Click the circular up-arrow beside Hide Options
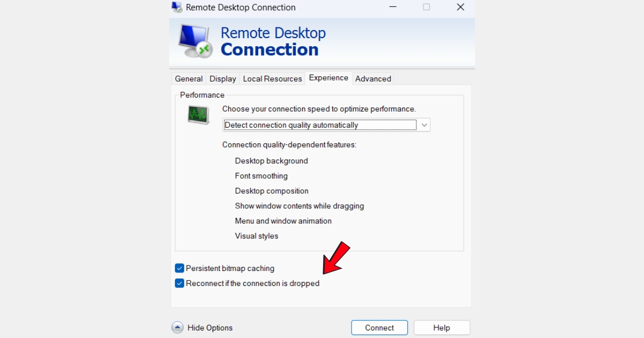Screen dimensions: 644x338 pyautogui.click(x=177, y=327)
